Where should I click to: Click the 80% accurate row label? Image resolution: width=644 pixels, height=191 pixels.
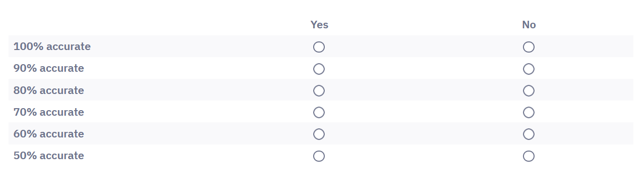click(49, 90)
